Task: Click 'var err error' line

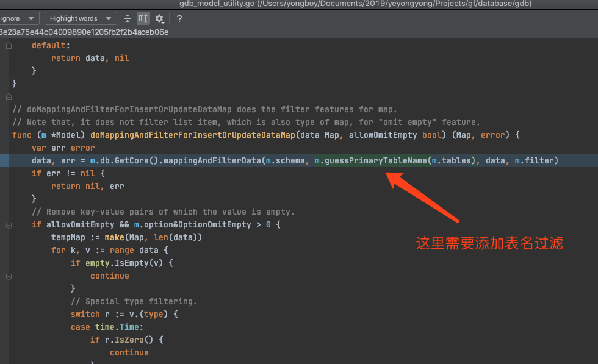Action: tap(63, 148)
